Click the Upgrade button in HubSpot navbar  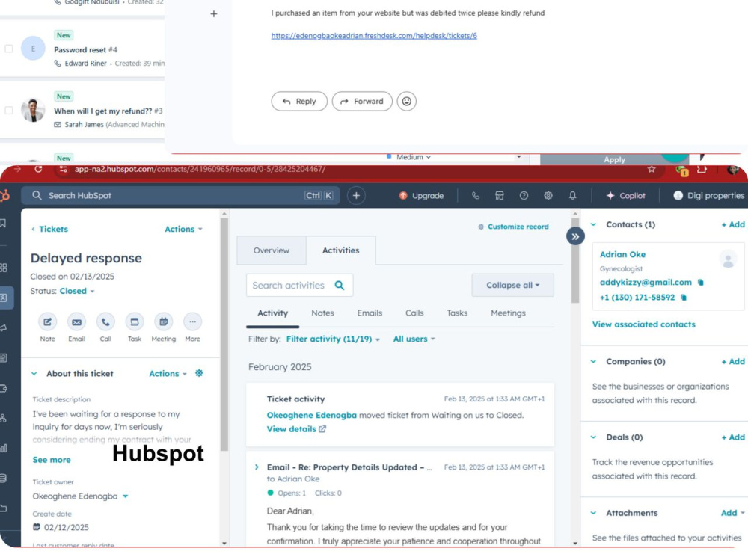[422, 196]
